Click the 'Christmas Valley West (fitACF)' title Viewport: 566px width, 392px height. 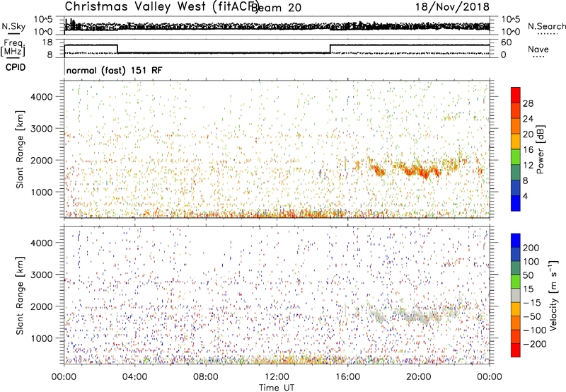point(161,7)
